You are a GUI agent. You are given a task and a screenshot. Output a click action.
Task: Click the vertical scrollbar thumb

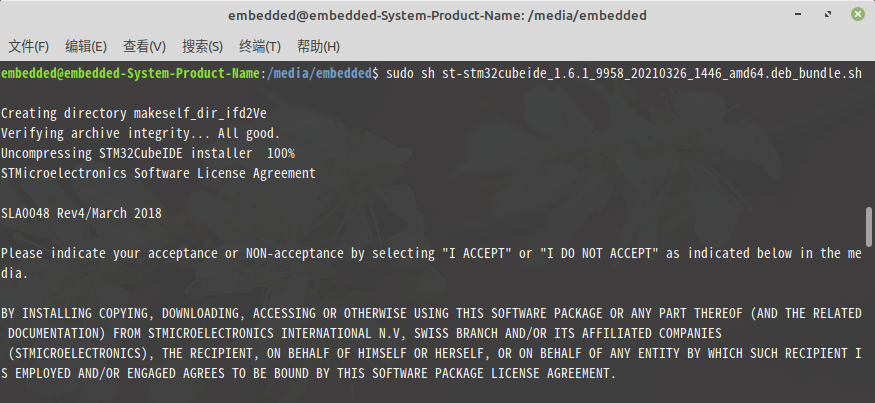[869, 227]
